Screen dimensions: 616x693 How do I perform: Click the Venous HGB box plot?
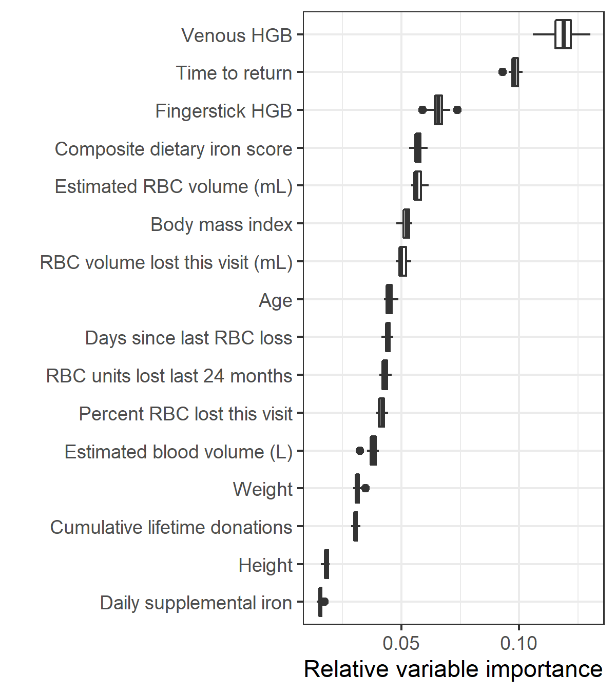(563, 34)
